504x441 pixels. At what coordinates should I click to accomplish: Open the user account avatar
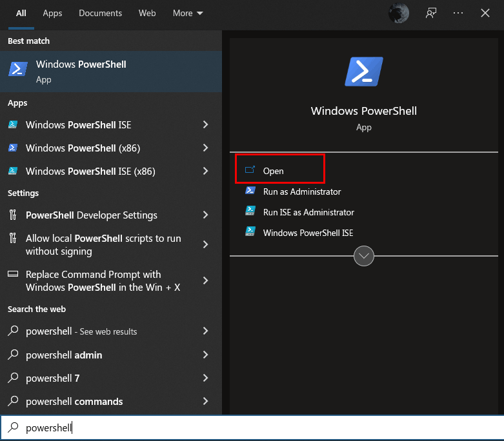pyautogui.click(x=399, y=13)
